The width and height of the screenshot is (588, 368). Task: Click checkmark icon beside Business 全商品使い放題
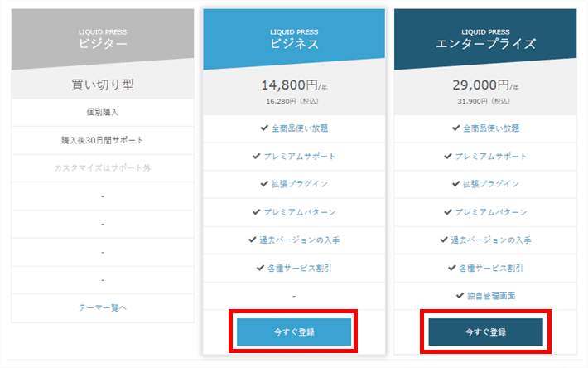pyautogui.click(x=264, y=128)
